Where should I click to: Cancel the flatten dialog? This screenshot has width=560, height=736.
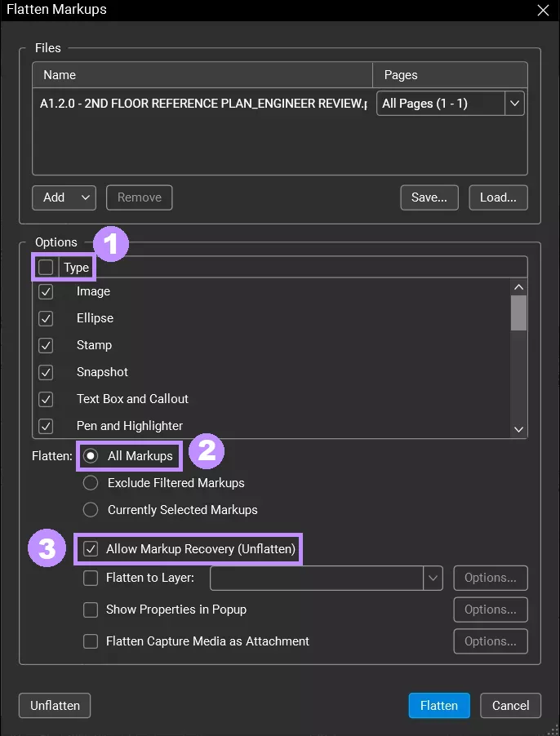[510, 706]
